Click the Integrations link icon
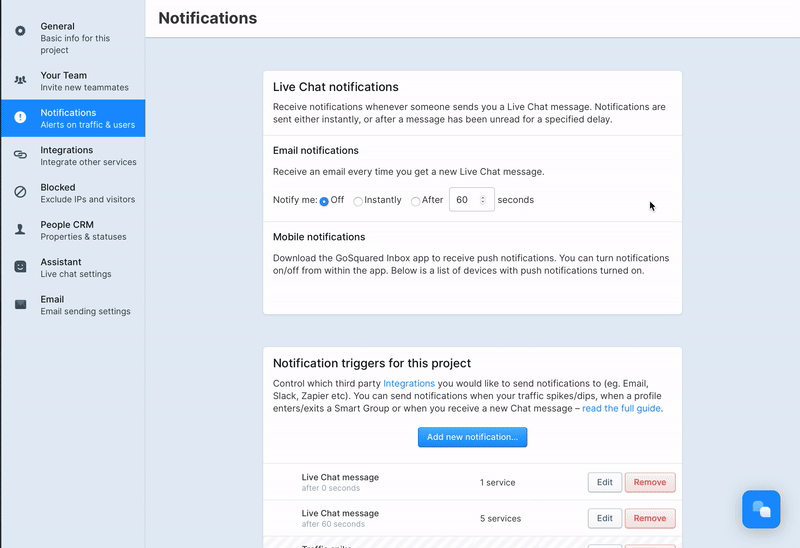This screenshot has height=548, width=800. 20,155
